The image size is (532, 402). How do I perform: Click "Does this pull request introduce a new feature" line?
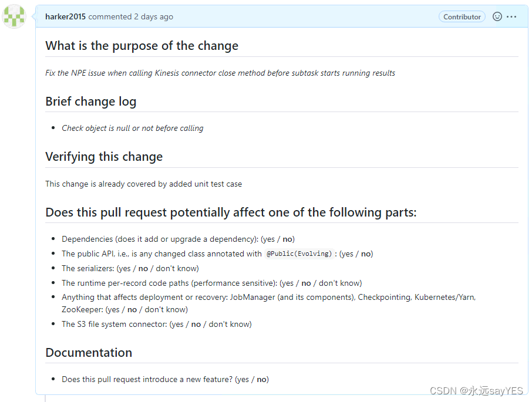165,379
